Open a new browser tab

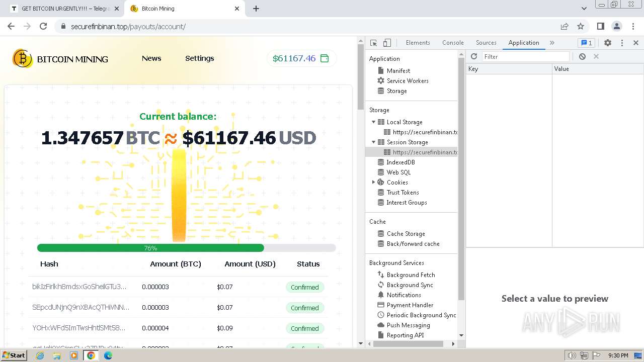pyautogui.click(x=256, y=9)
